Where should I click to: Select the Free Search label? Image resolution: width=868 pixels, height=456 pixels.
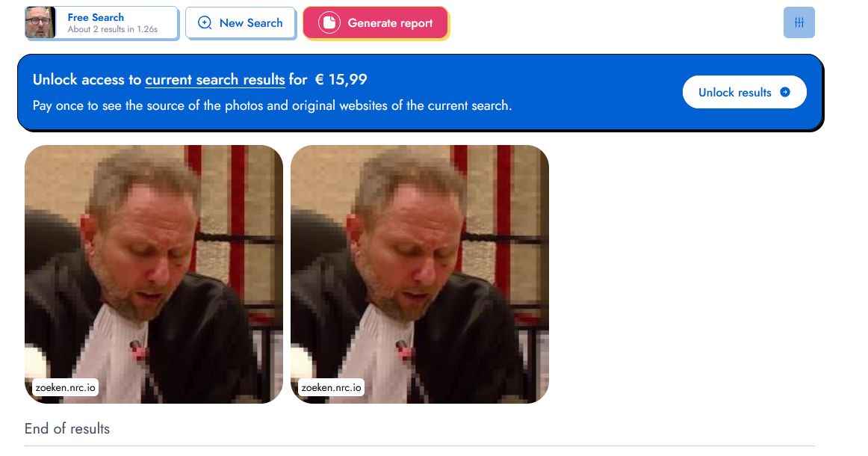click(x=96, y=17)
